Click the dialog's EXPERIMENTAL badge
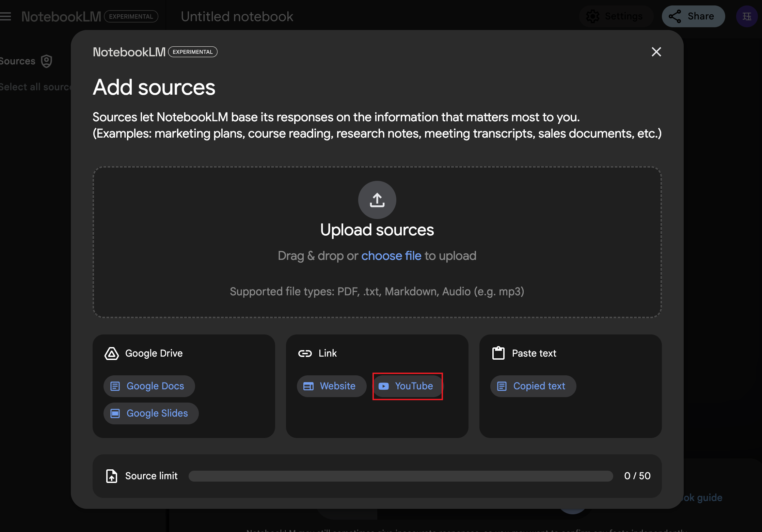Screen dimensions: 762x532 tap(193, 52)
